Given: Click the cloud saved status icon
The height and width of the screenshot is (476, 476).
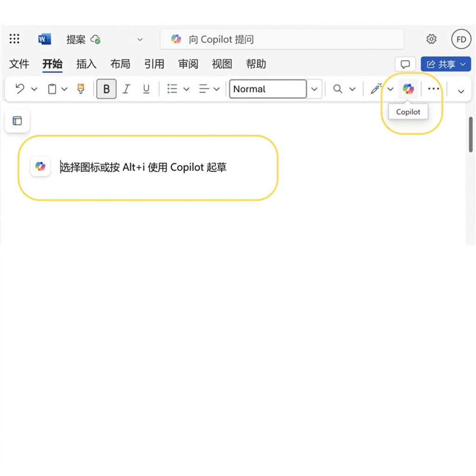Looking at the screenshot, I should click(96, 40).
